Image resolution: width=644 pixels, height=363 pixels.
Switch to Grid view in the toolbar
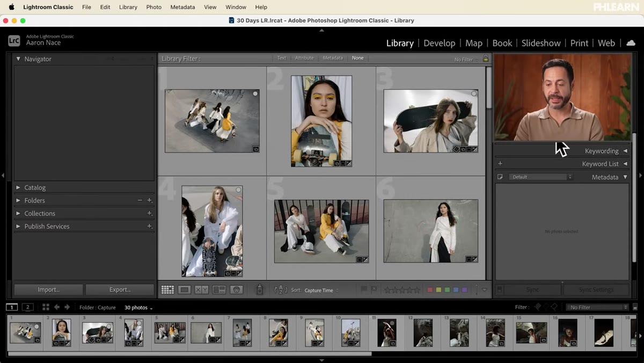pyautogui.click(x=167, y=290)
